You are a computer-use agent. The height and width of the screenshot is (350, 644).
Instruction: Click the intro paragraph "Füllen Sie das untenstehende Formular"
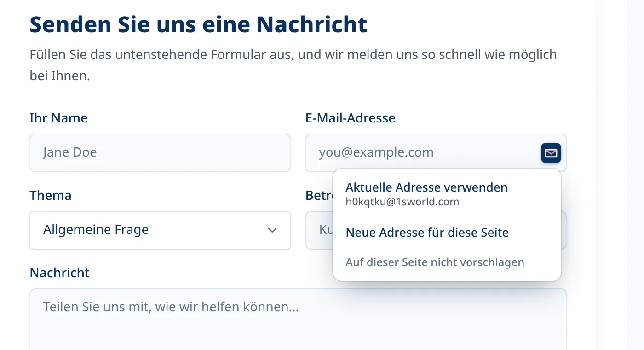[x=293, y=65]
